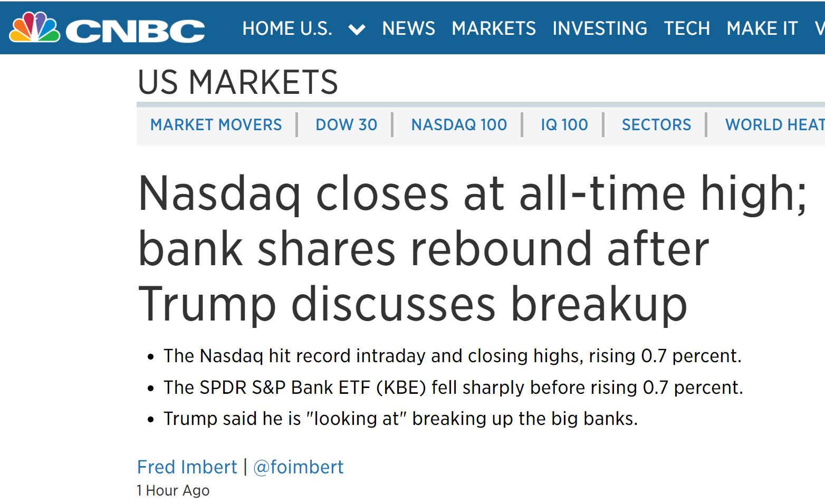
Task: Click the US MARKETS section heading
Action: click(238, 83)
